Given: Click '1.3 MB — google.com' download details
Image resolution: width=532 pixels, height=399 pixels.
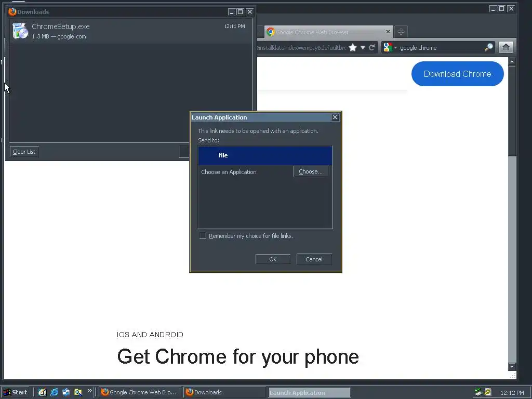Looking at the screenshot, I should [x=59, y=36].
